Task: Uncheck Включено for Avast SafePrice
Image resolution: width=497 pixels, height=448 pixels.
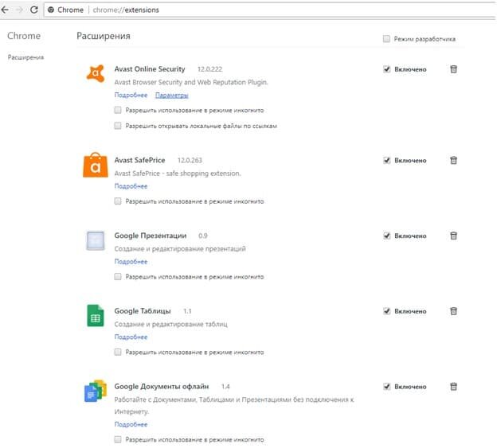Action: pos(387,160)
